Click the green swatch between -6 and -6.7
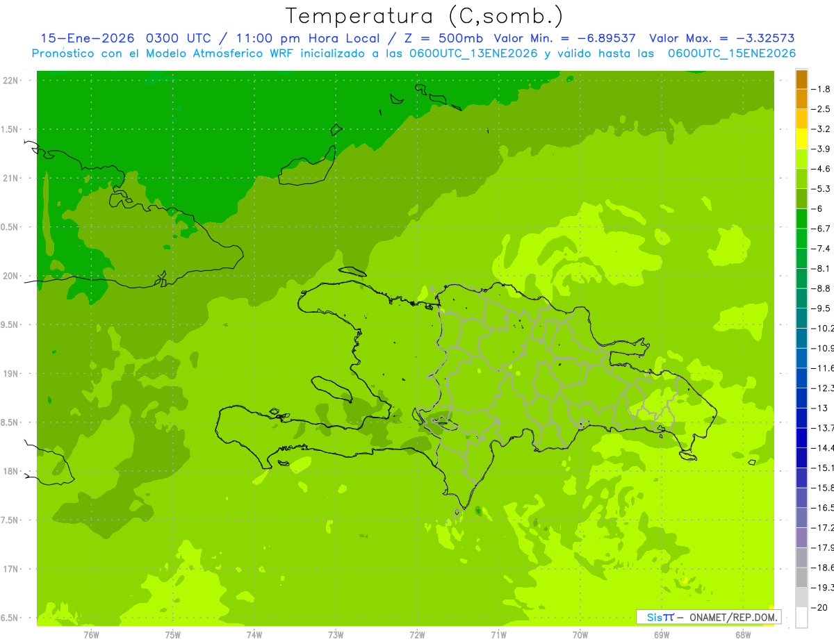The width and height of the screenshot is (834, 644). [x=801, y=219]
